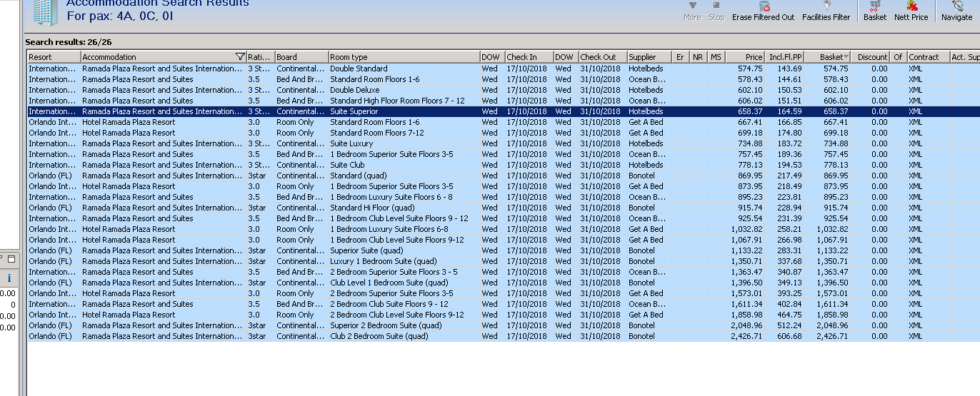Click the 606.68 Incl.Fl.PP value
Image resolution: width=980 pixels, height=396 pixels.
coord(790,336)
